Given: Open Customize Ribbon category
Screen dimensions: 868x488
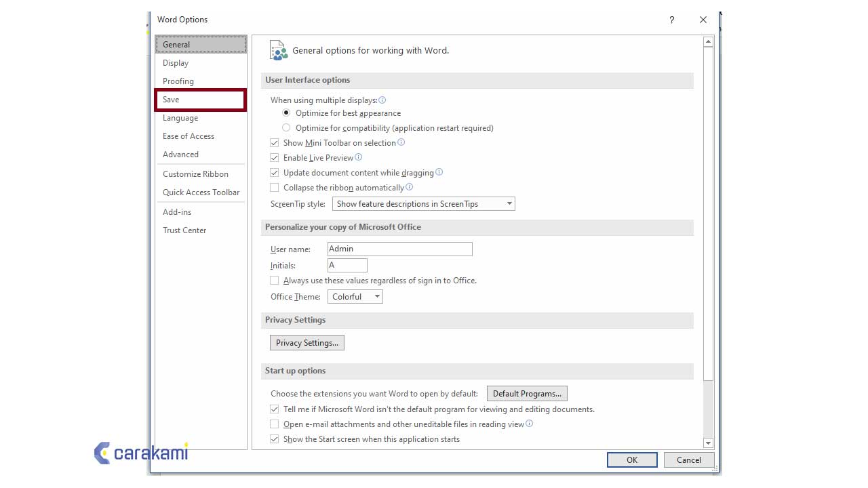Looking at the screenshot, I should pos(201,174).
